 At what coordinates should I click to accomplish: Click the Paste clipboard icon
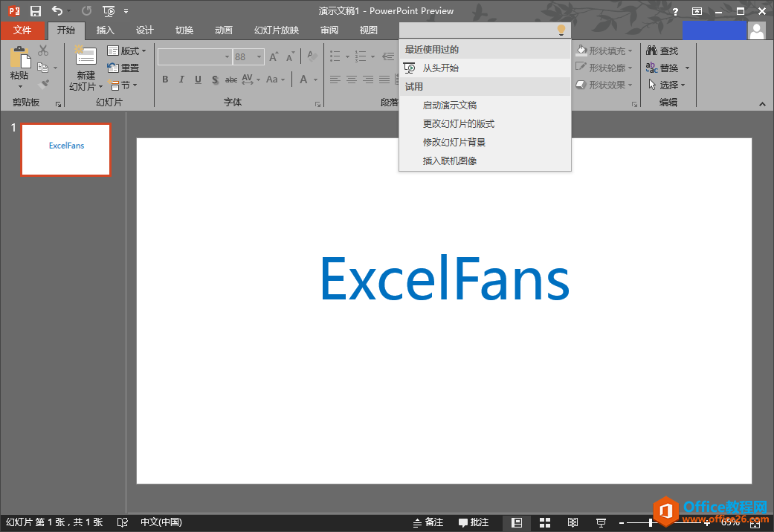[20, 58]
